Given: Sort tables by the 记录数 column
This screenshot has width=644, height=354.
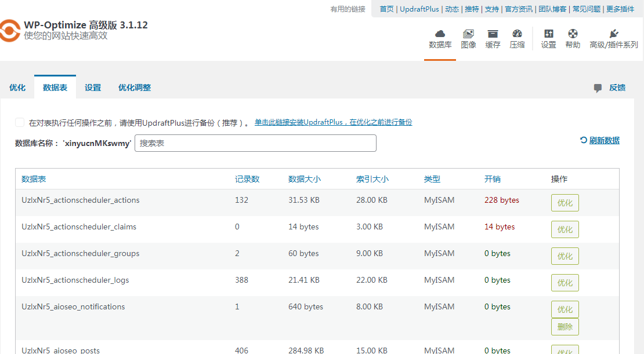Looking at the screenshot, I should tap(248, 179).
